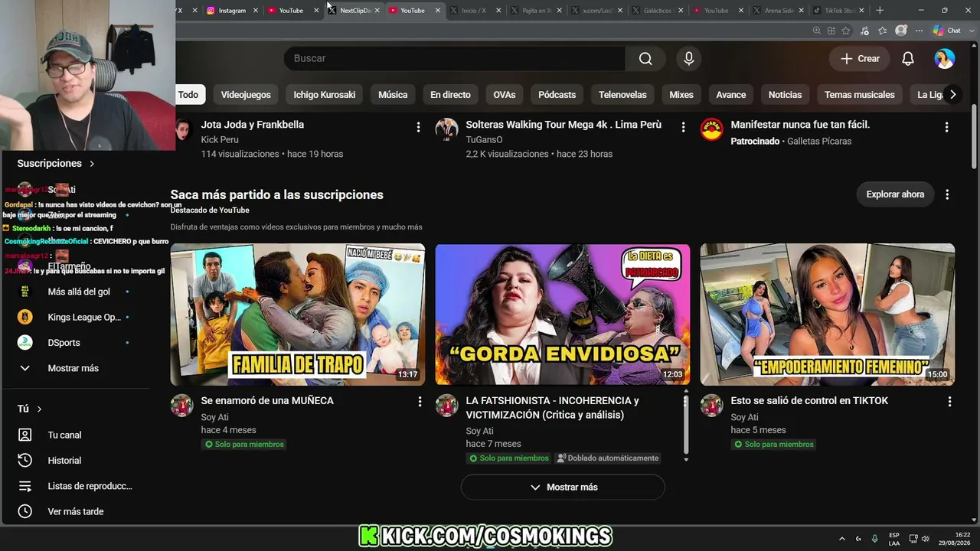Click the Explorar ahora button
Viewport: 980px width, 551px height.
tap(895, 194)
